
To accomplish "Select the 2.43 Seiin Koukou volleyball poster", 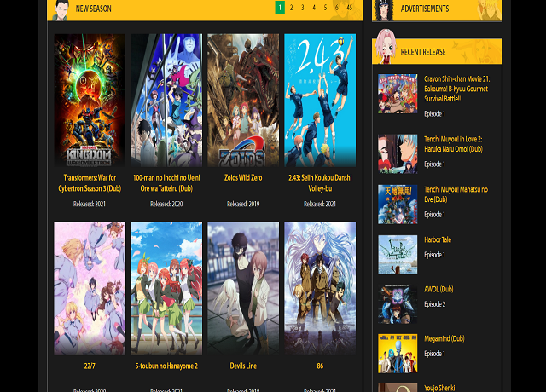I will click(x=319, y=101).
